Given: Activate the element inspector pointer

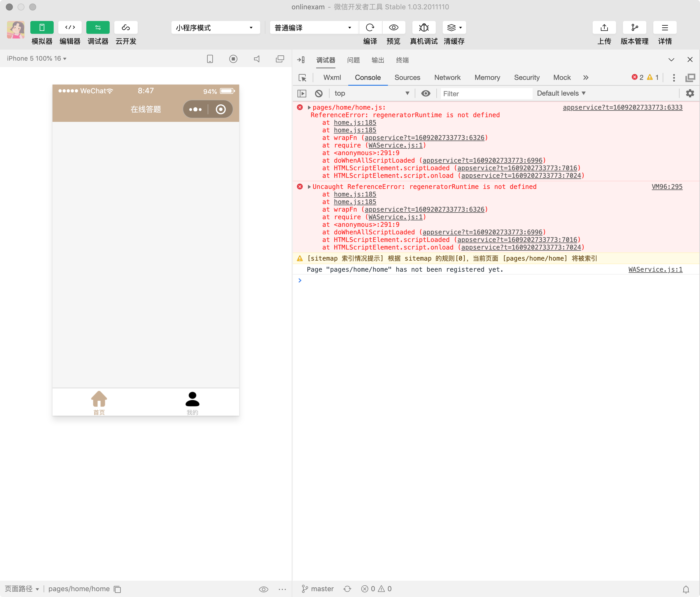Looking at the screenshot, I should (x=302, y=78).
